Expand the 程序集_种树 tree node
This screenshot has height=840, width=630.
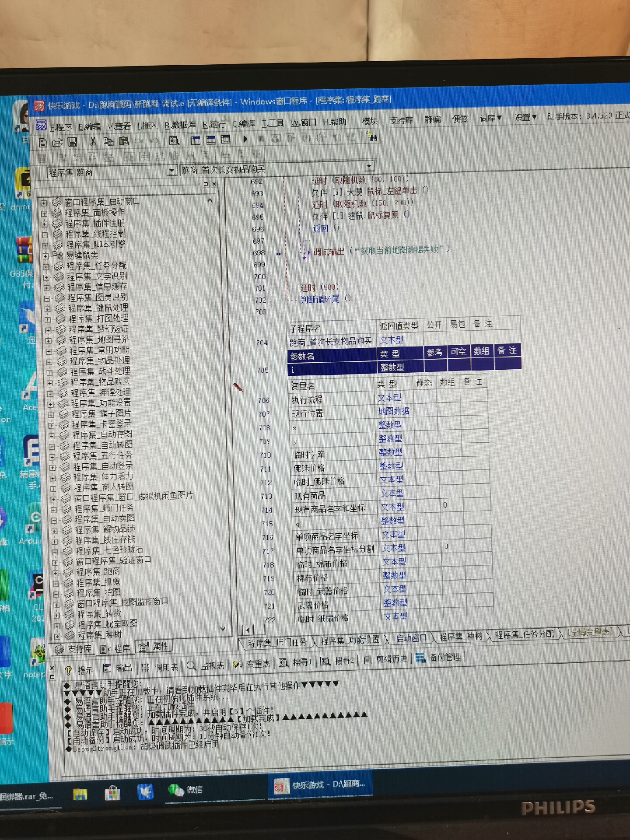[x=57, y=636]
